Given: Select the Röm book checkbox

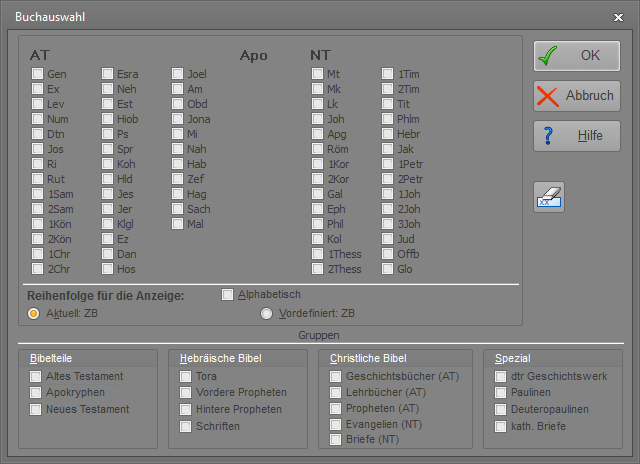Looking at the screenshot, I should [x=317, y=149].
